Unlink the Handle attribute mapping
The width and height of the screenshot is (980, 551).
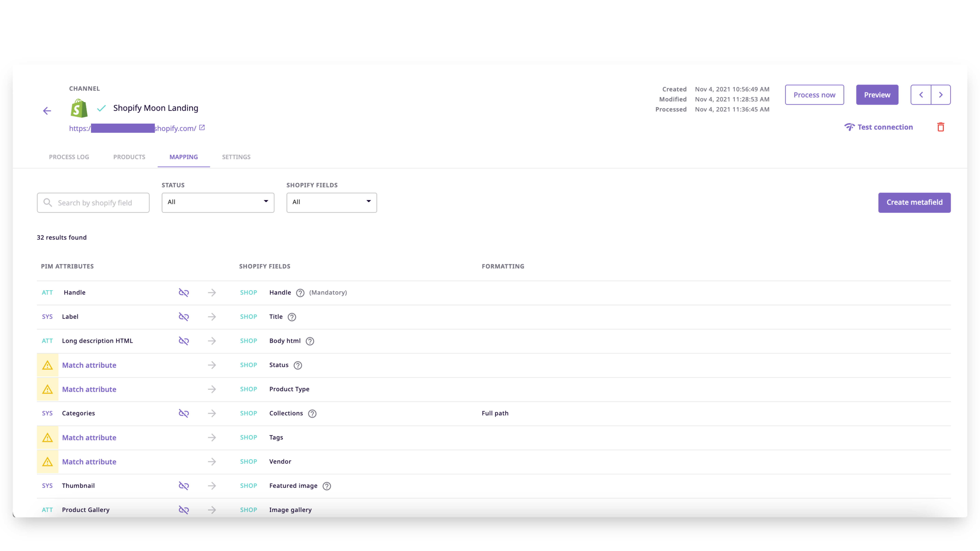[184, 293]
